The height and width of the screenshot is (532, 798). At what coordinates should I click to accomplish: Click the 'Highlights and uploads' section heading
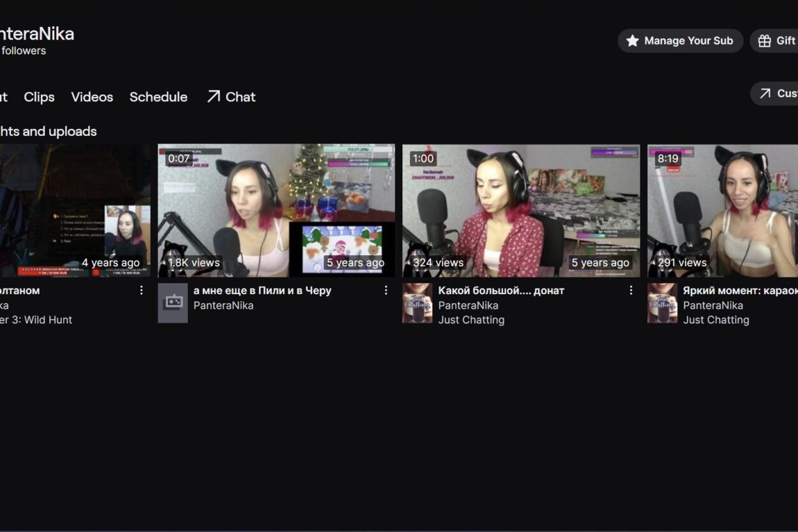click(49, 131)
